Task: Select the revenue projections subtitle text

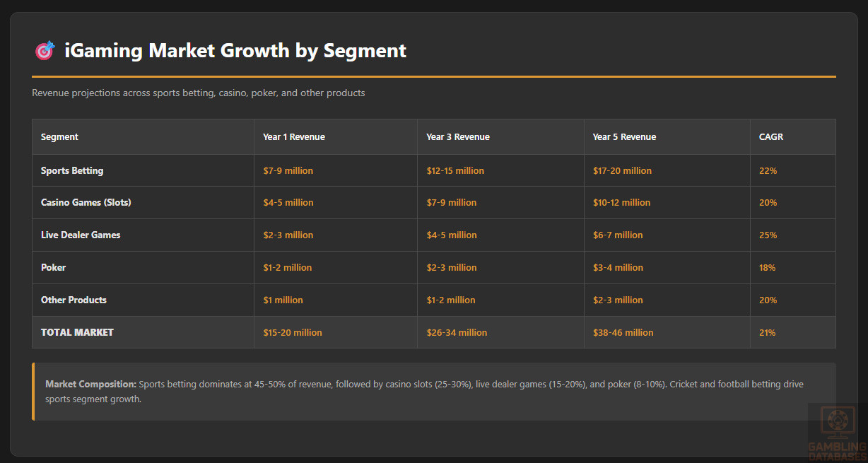Action: point(199,93)
